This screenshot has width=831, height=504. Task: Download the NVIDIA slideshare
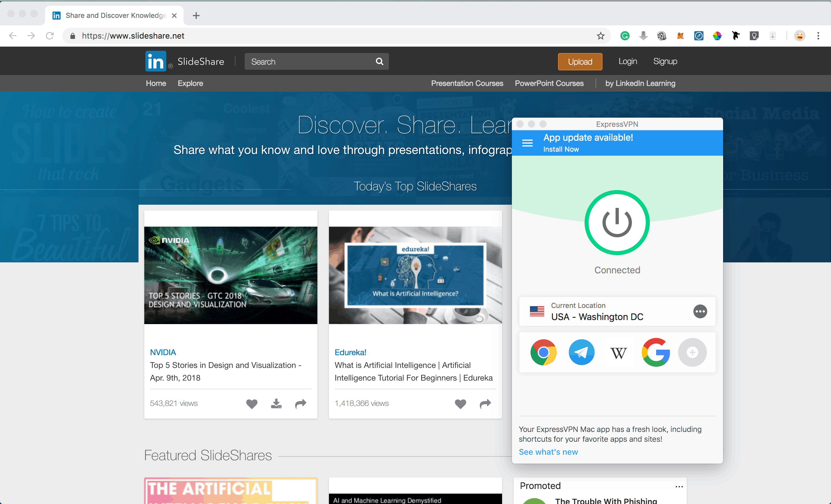276,403
